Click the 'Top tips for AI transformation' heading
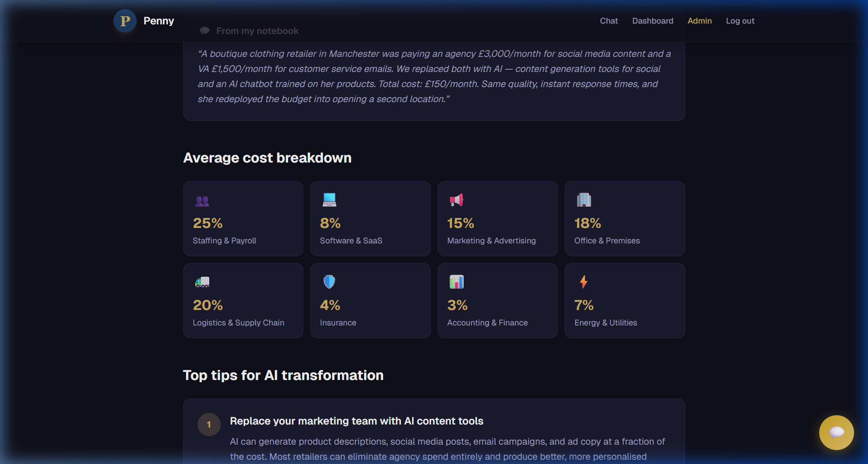Viewport: 868px width, 464px height. point(283,375)
